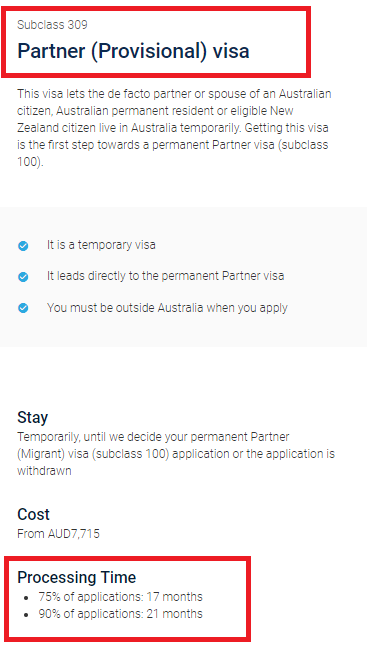
Task: Click the Cost section heading
Action: (33, 514)
